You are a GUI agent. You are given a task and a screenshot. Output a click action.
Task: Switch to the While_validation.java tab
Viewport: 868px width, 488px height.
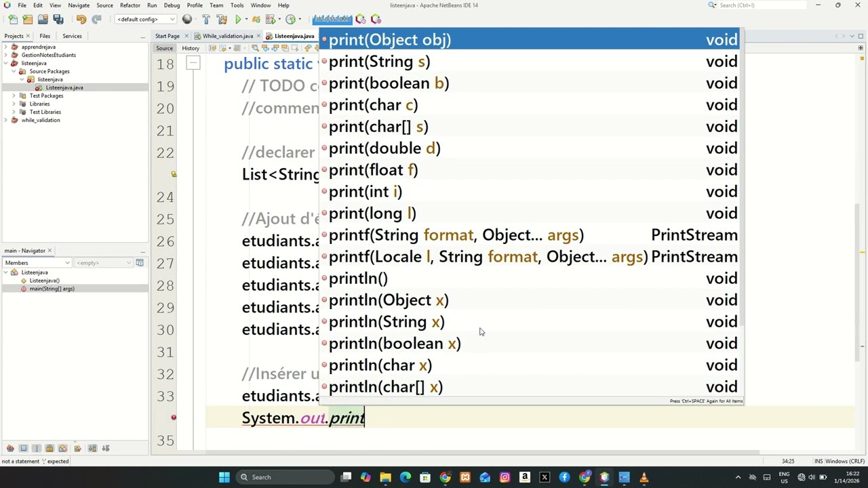(227, 36)
